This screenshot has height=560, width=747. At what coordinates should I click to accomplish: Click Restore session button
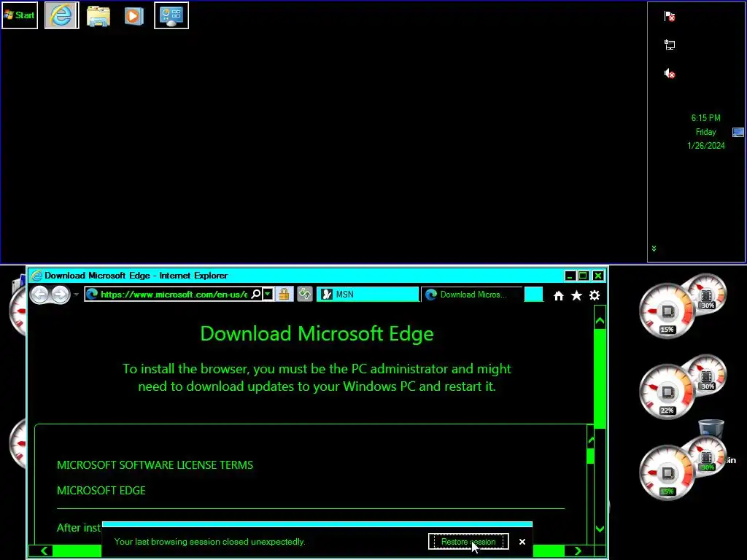point(468,542)
